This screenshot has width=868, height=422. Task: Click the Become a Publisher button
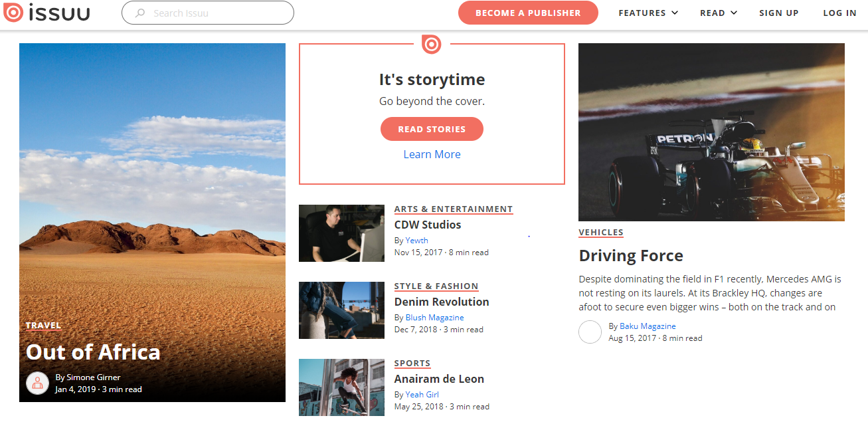528,13
